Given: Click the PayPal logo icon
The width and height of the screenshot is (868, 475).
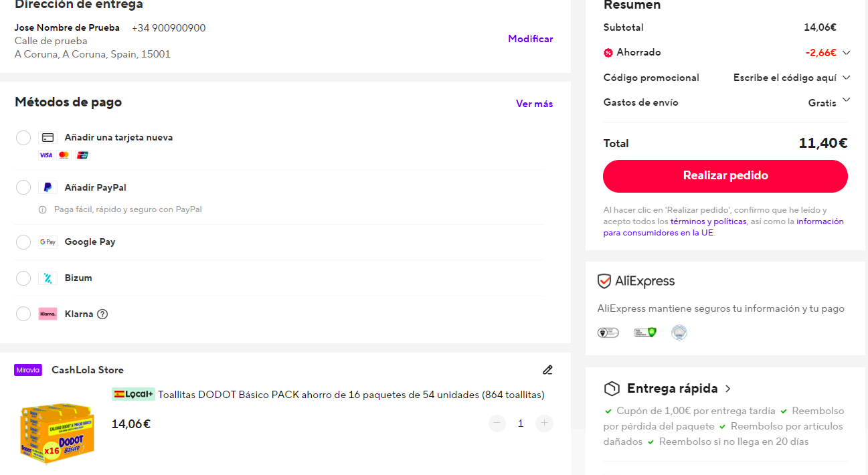Looking at the screenshot, I should [48, 187].
